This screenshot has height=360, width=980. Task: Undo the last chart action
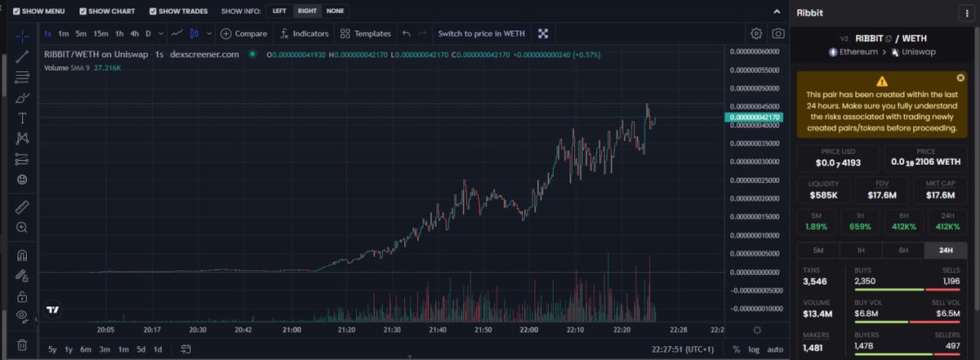(x=406, y=33)
